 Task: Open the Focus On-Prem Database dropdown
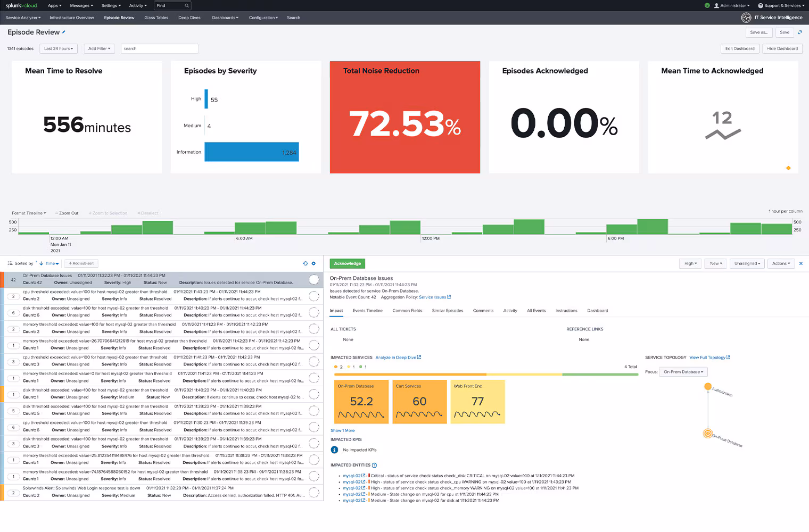click(683, 372)
